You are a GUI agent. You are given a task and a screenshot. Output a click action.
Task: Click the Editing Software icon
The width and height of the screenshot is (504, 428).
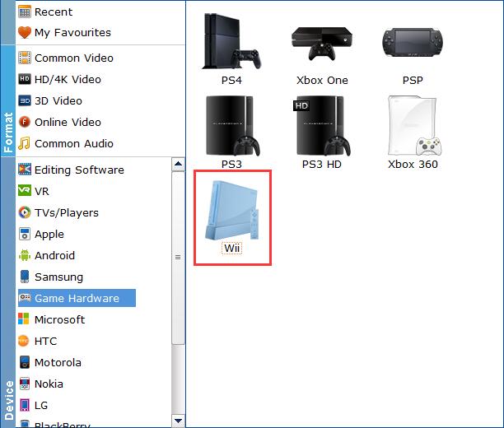pyautogui.click(x=25, y=170)
